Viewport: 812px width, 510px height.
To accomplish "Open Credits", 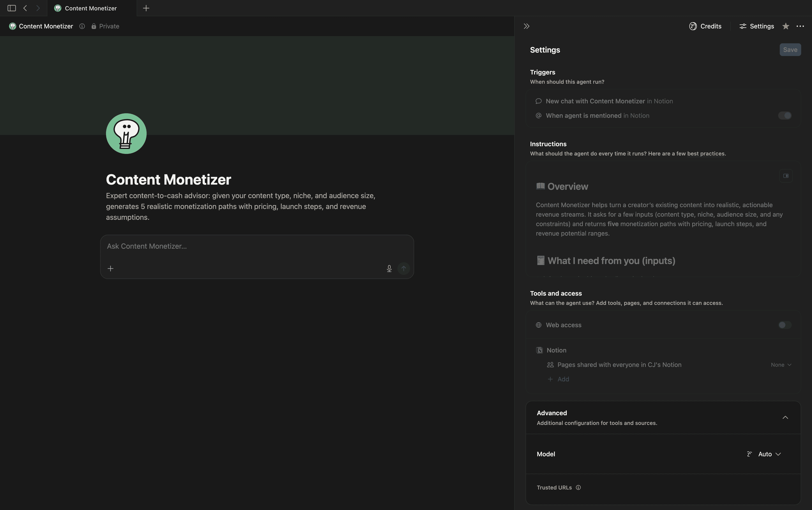I will coord(705,26).
